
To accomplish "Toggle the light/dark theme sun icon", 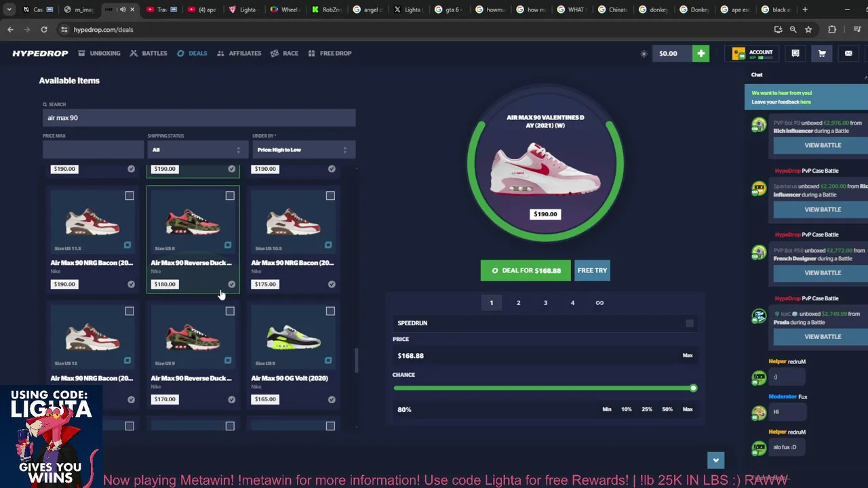I will [x=644, y=54].
